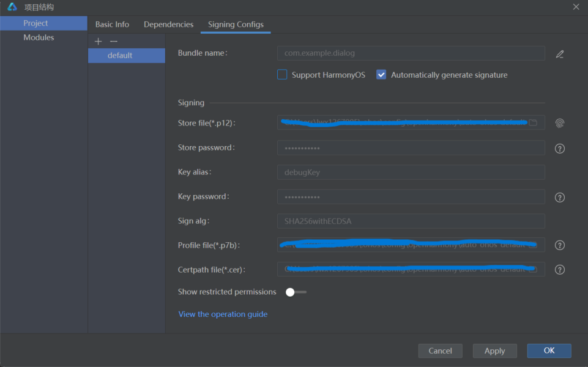
Task: Enable the Support HarmonyOS checkbox
Action: 282,75
